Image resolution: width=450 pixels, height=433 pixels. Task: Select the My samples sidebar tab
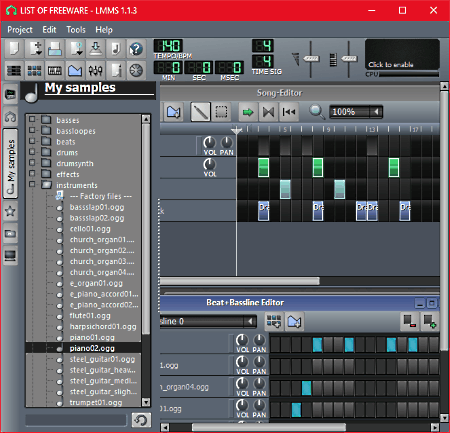[x=10, y=163]
